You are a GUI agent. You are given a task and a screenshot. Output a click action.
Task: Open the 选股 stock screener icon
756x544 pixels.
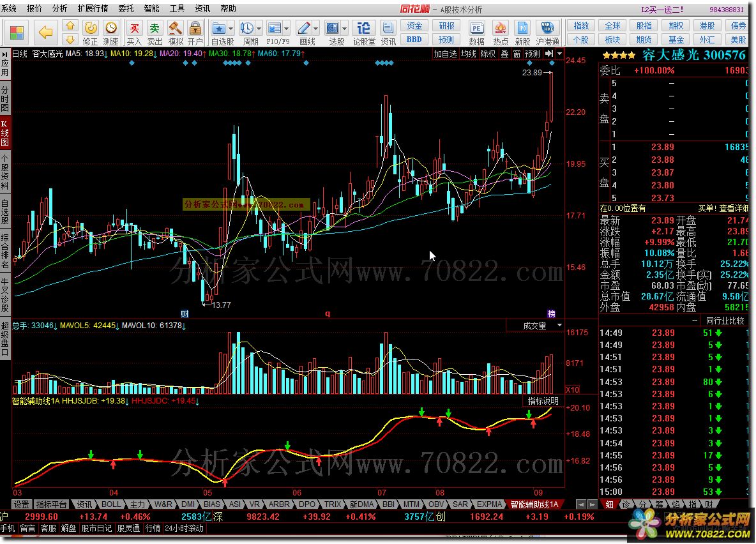point(333,28)
